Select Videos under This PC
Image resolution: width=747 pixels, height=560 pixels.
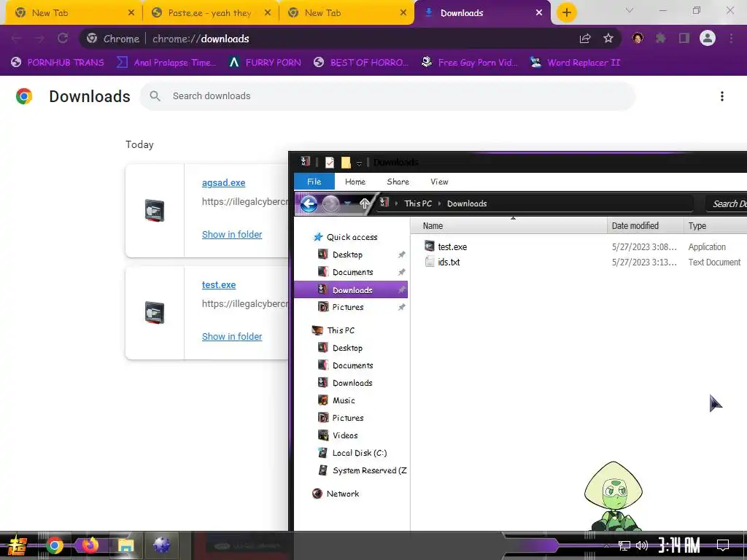345,435
